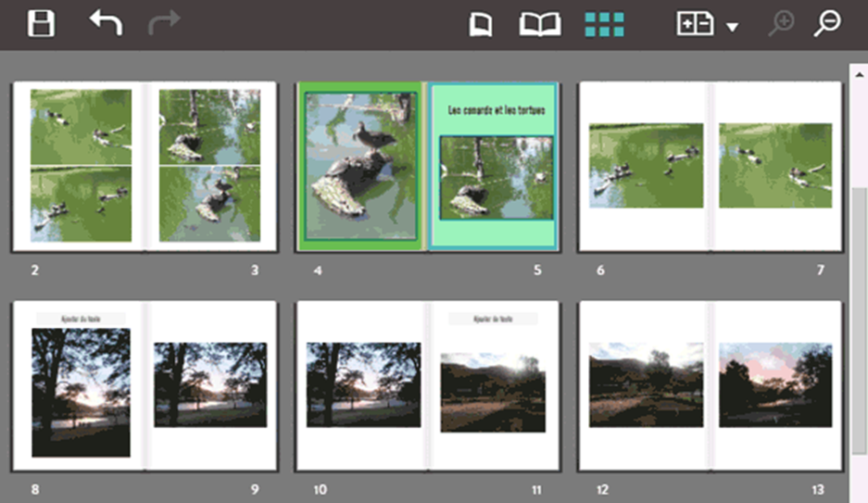The height and width of the screenshot is (503, 868).
Task: Click the Save floppy disk icon
Action: tap(41, 23)
